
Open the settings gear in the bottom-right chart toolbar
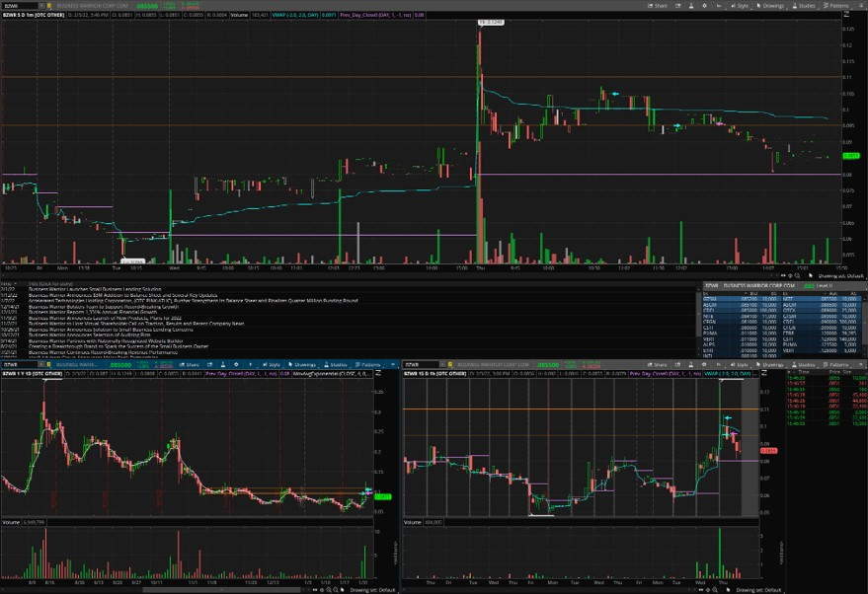pyautogui.click(x=704, y=365)
